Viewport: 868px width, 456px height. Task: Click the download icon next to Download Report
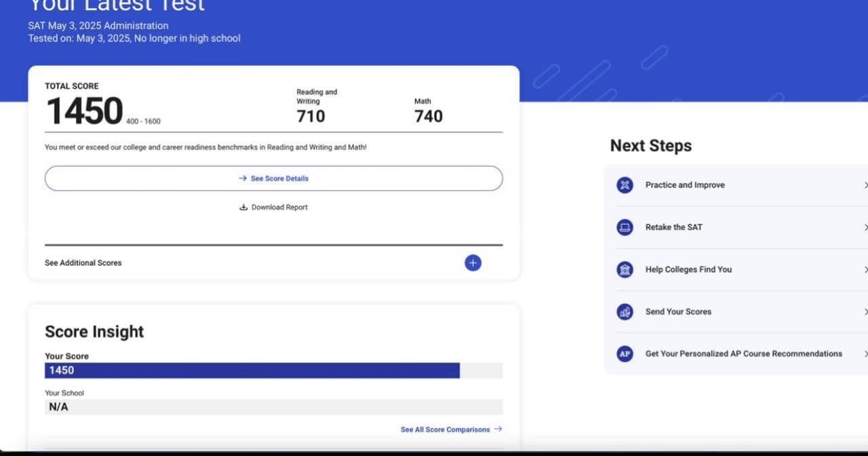tap(243, 207)
